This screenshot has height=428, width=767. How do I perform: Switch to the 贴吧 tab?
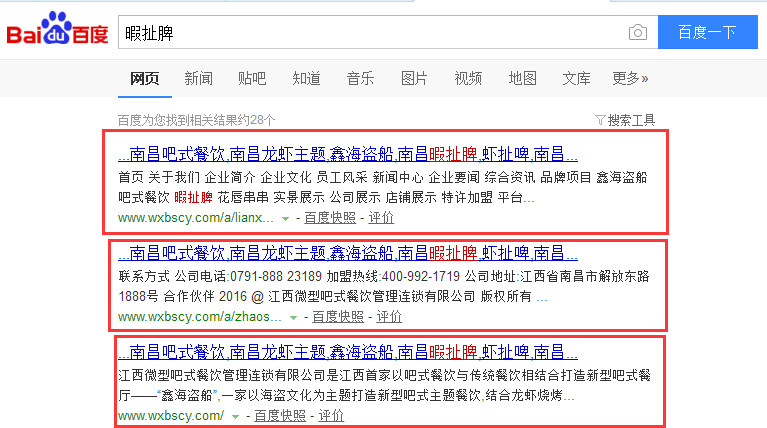(x=252, y=78)
